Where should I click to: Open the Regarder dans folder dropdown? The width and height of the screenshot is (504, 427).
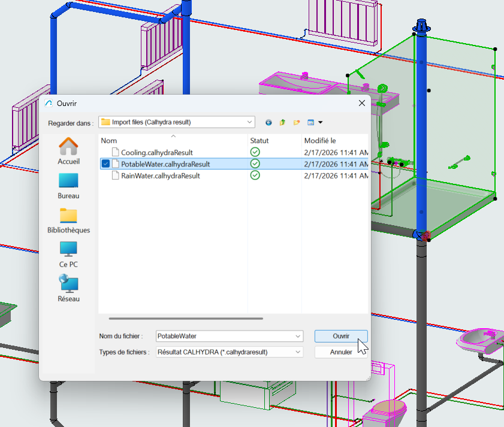coord(176,122)
